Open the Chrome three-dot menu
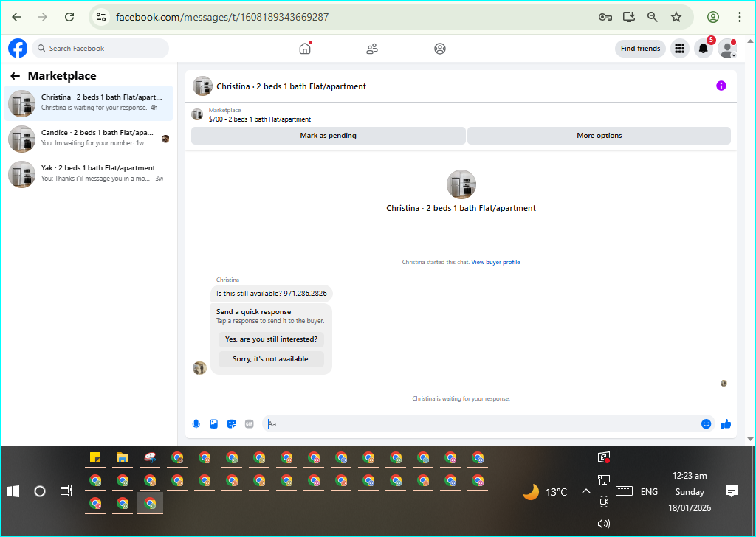Image resolution: width=756 pixels, height=537 pixels. 740,18
